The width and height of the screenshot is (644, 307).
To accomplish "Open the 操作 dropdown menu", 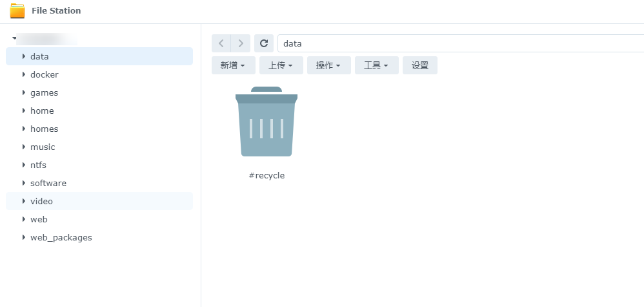I will pos(328,65).
